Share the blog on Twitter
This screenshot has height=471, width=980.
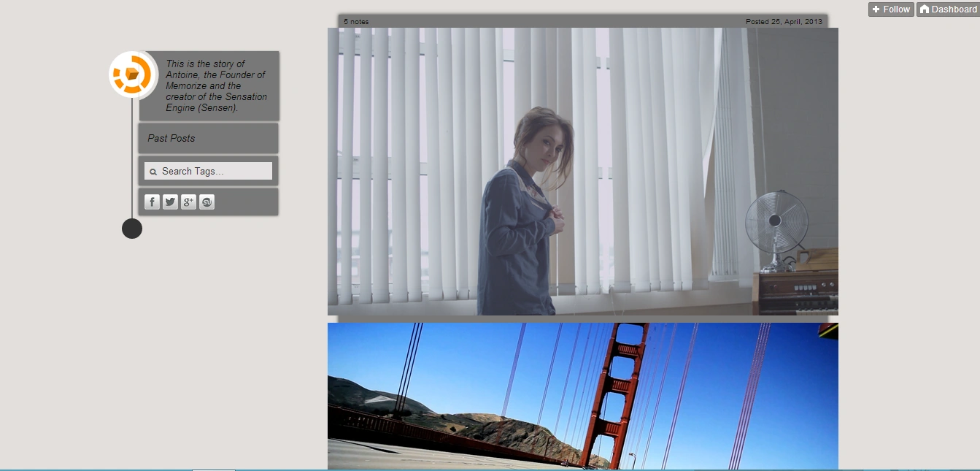coord(170,202)
